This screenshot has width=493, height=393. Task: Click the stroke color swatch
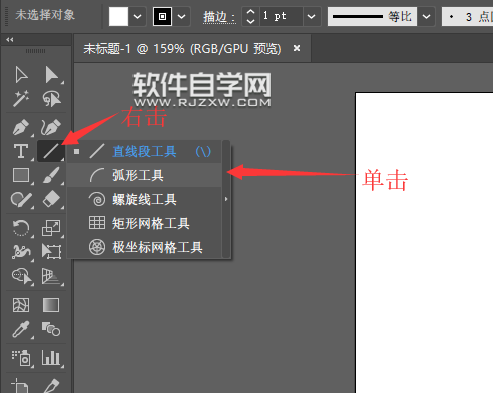click(x=162, y=16)
